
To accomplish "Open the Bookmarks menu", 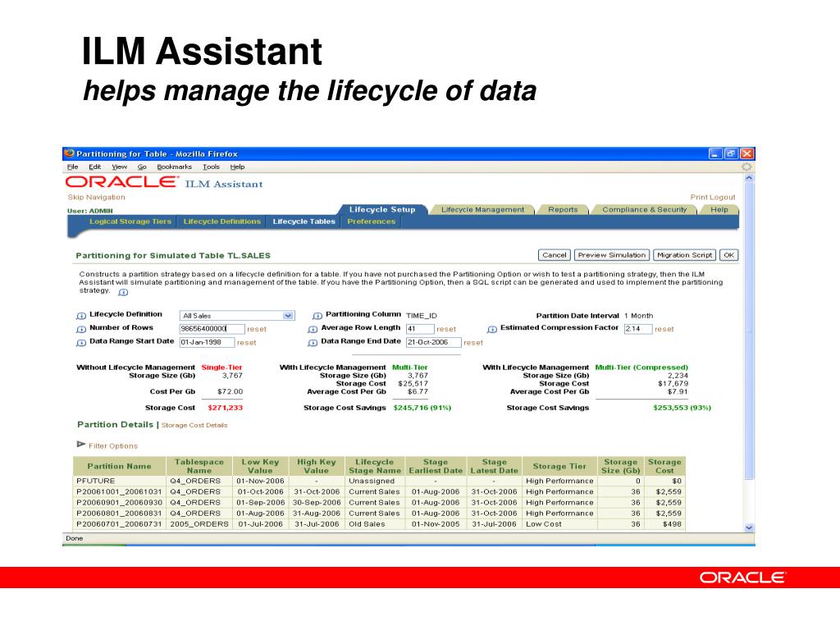I will pyautogui.click(x=174, y=167).
